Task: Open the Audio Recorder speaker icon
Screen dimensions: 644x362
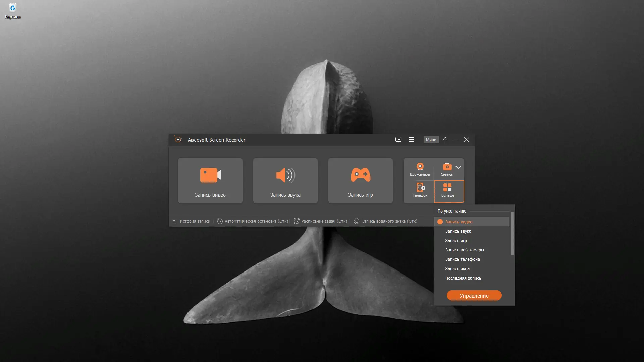Action: point(285,175)
